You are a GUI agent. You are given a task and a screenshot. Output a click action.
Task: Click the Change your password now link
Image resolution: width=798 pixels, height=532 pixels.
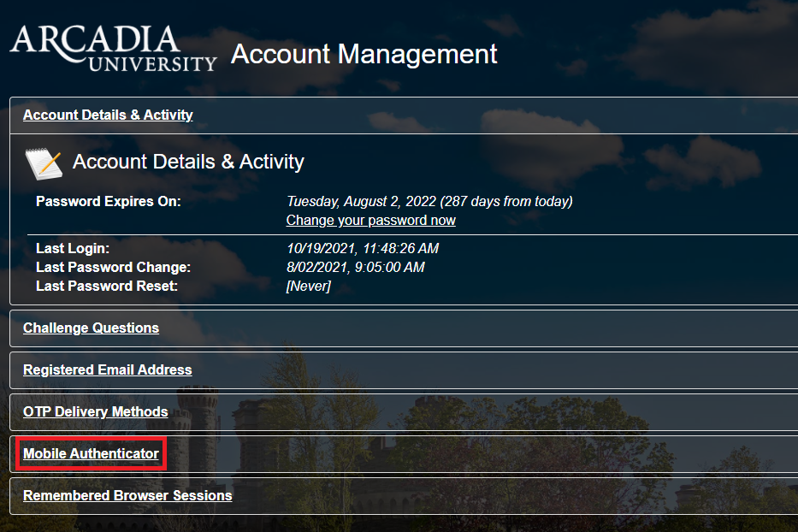click(x=370, y=221)
